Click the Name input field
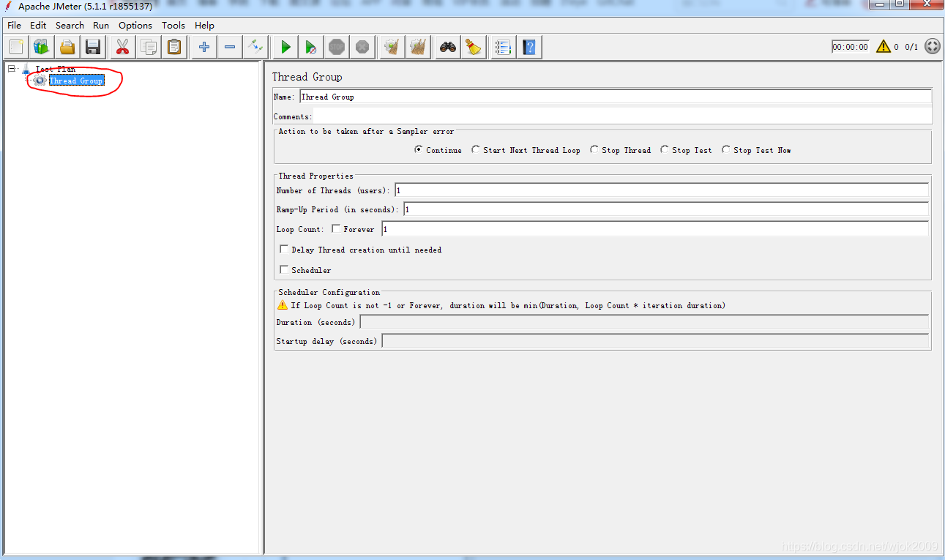This screenshot has width=945, height=560. [x=616, y=97]
